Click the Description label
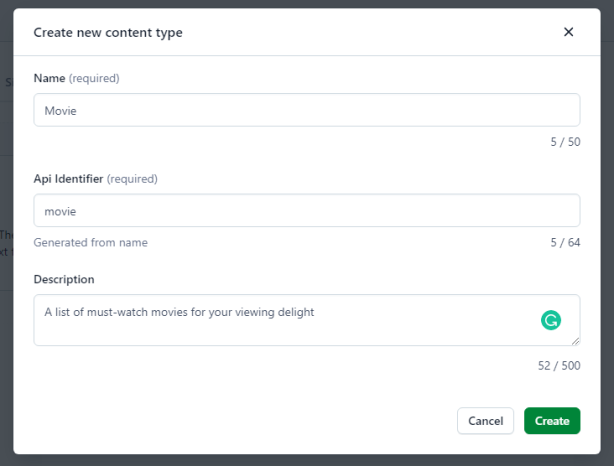The height and width of the screenshot is (466, 614). pyautogui.click(x=64, y=279)
